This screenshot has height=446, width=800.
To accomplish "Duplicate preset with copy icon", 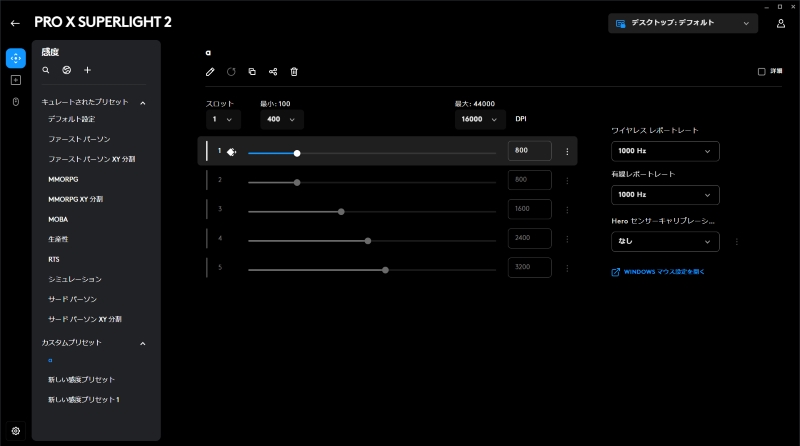I will pyautogui.click(x=252, y=72).
